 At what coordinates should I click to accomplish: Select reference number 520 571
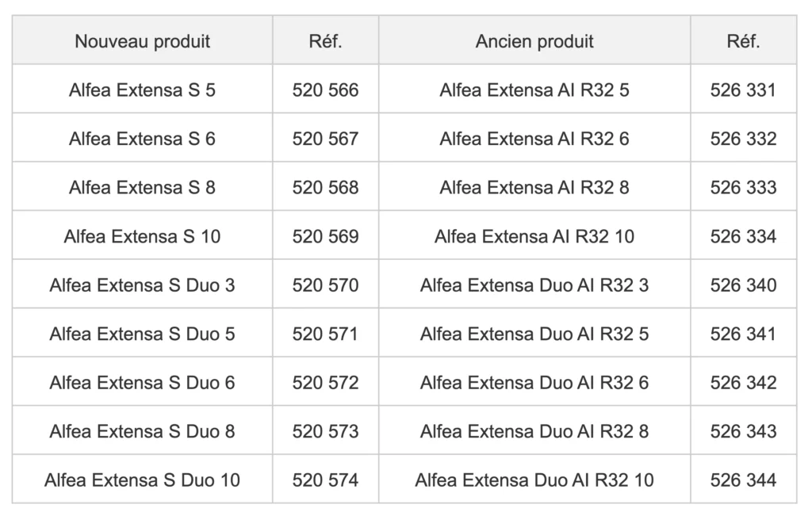325,334
